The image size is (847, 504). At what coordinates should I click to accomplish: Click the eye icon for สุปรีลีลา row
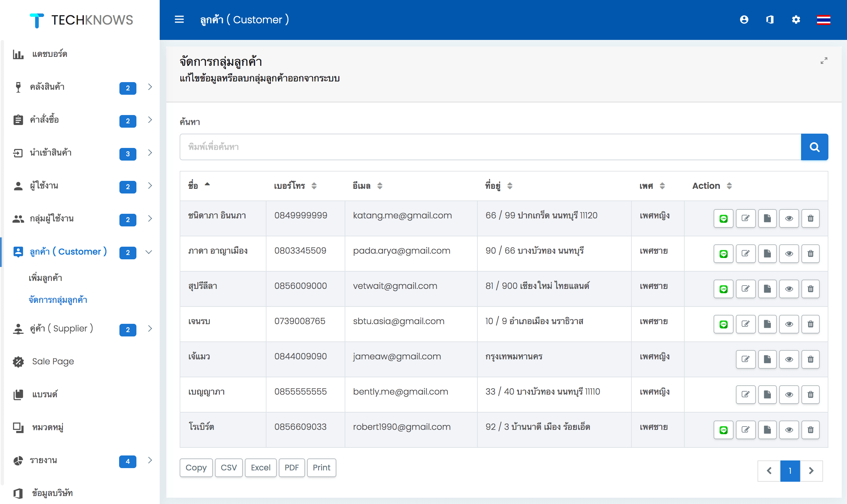788,289
